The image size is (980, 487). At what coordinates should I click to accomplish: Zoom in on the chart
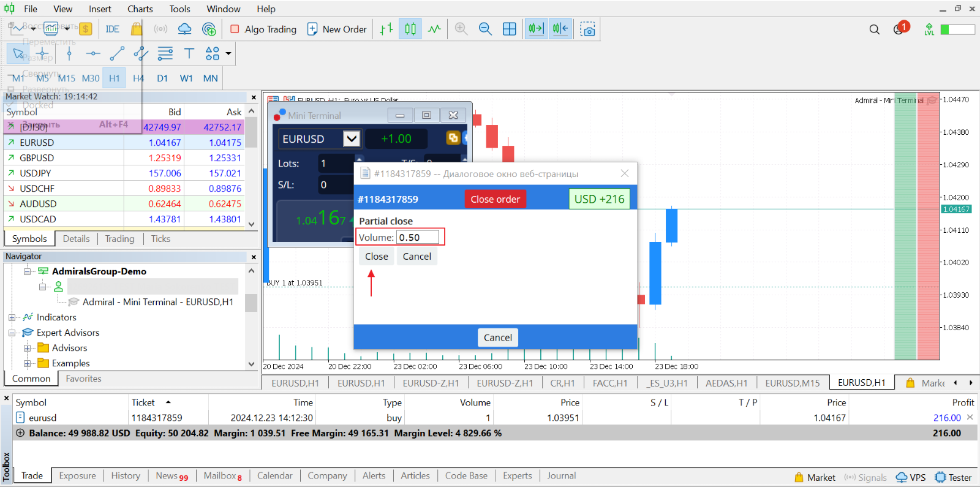(x=461, y=29)
